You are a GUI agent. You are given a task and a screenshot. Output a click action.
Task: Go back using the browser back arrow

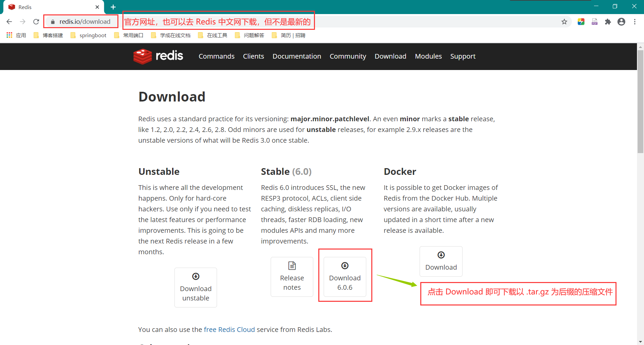click(x=9, y=22)
